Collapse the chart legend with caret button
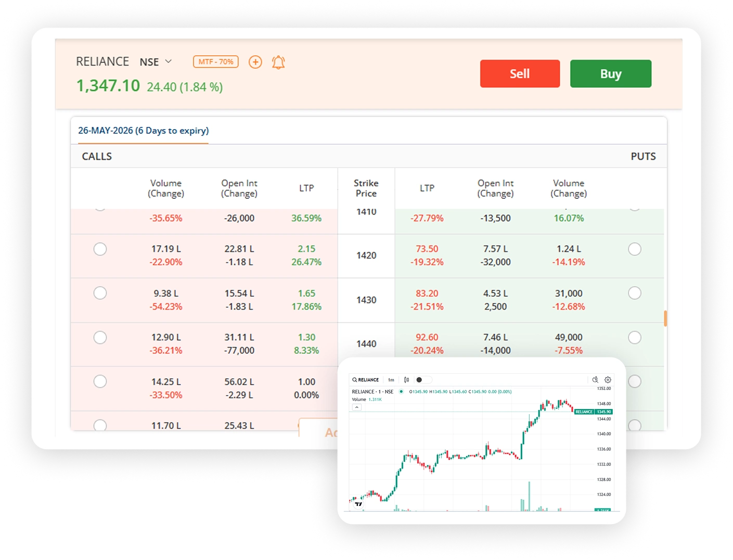733x560 pixels. click(357, 407)
